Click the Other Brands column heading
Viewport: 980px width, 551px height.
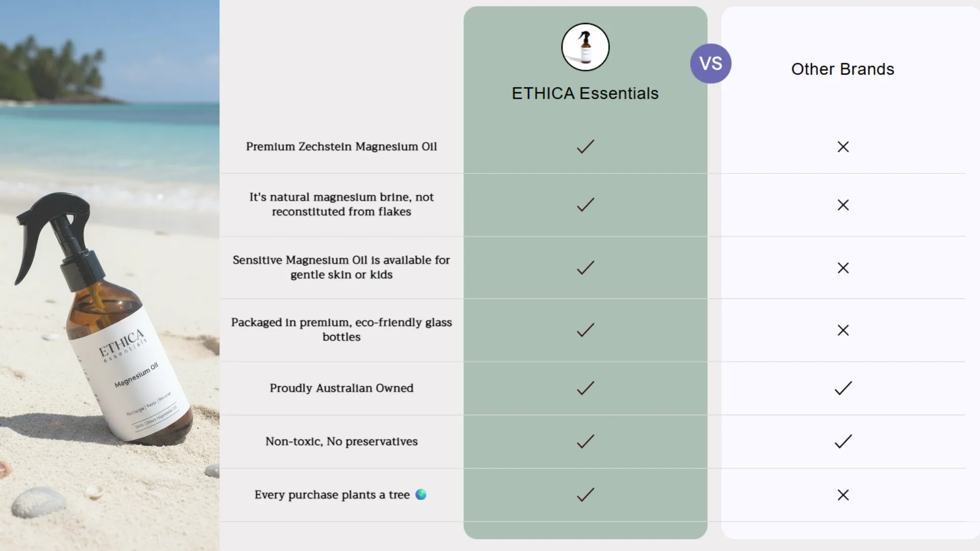pos(843,69)
